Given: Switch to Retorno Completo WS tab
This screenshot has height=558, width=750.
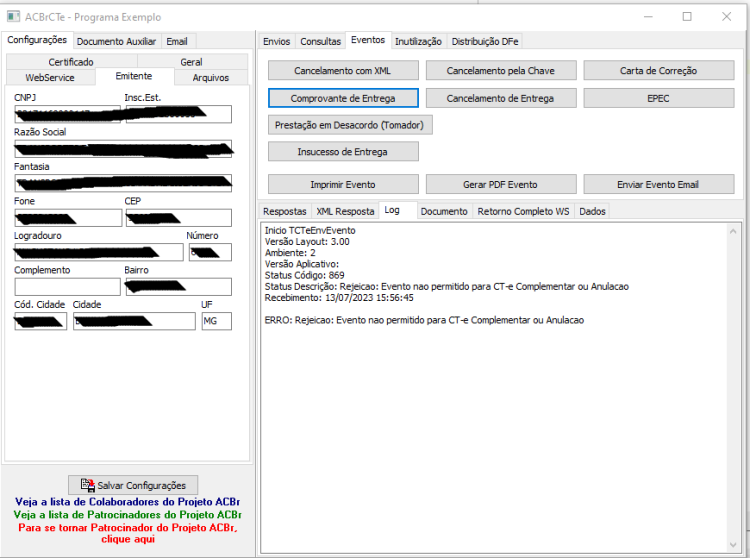Looking at the screenshot, I should pos(523,211).
